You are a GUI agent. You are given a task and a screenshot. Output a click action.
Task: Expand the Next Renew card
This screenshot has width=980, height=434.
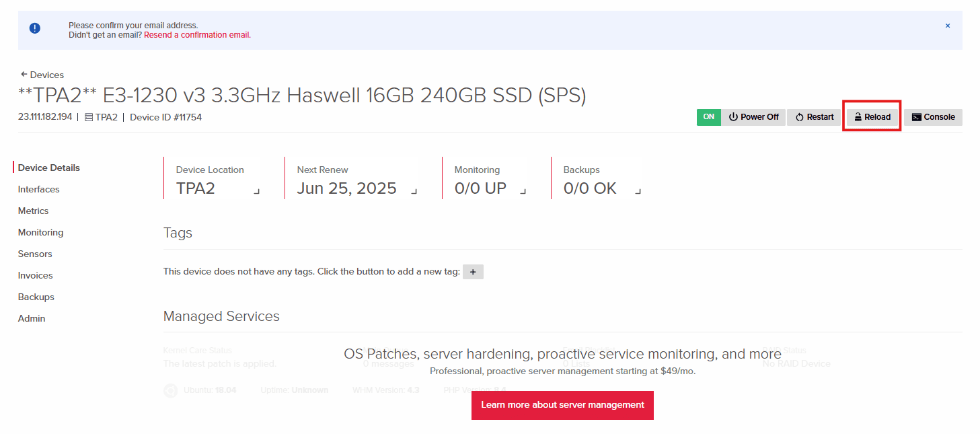(x=414, y=191)
